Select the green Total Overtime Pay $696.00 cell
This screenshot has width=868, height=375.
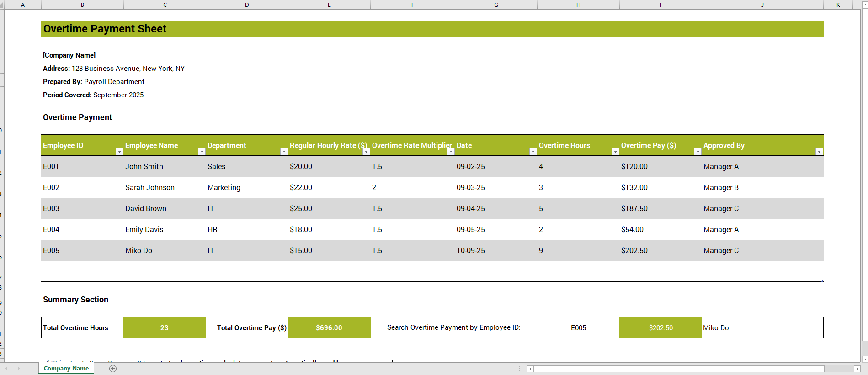click(329, 328)
